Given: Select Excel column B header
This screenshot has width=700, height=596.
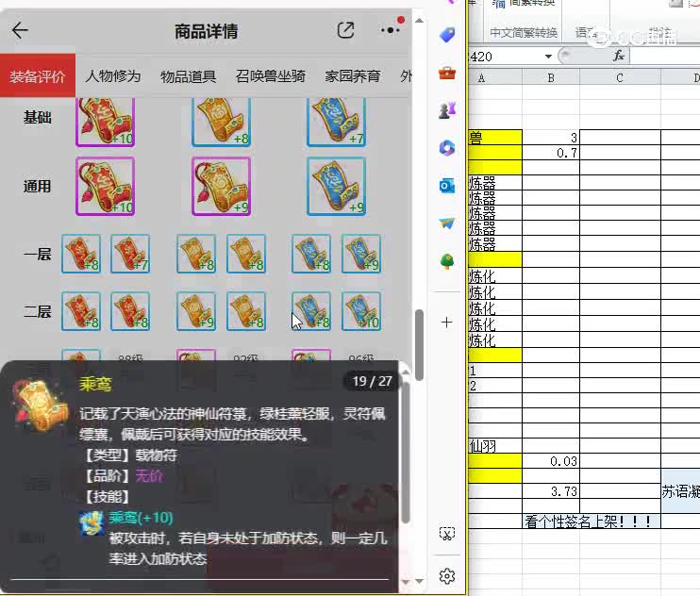Looking at the screenshot, I should click(551, 77).
